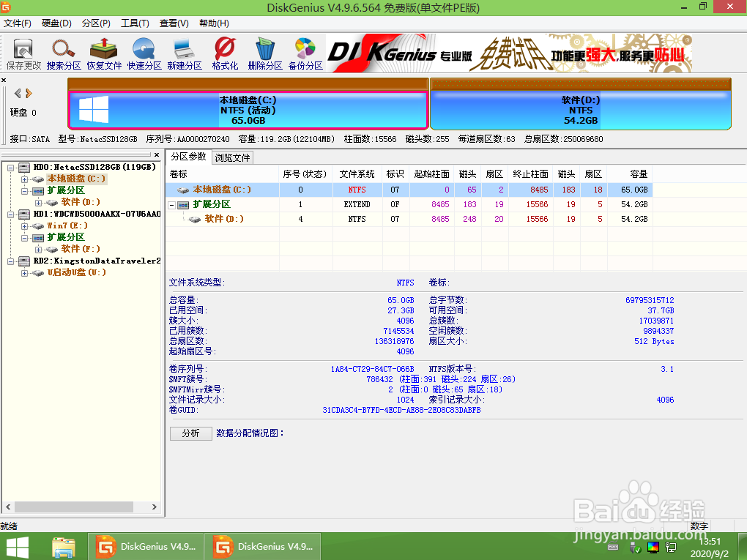
Task: Collapse the RD2:KingstonDataTraveler tree node
Action: coord(10,261)
